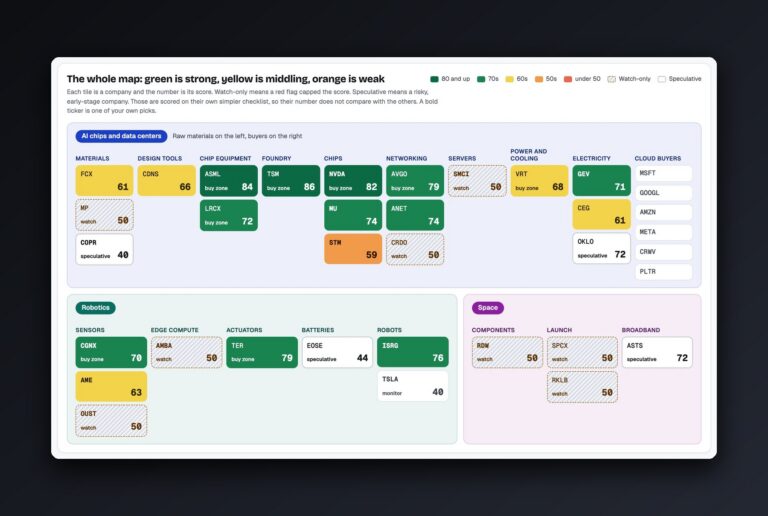768x516 pixels.
Task: Click the CGNX sensors tile
Action: pyautogui.click(x=111, y=352)
